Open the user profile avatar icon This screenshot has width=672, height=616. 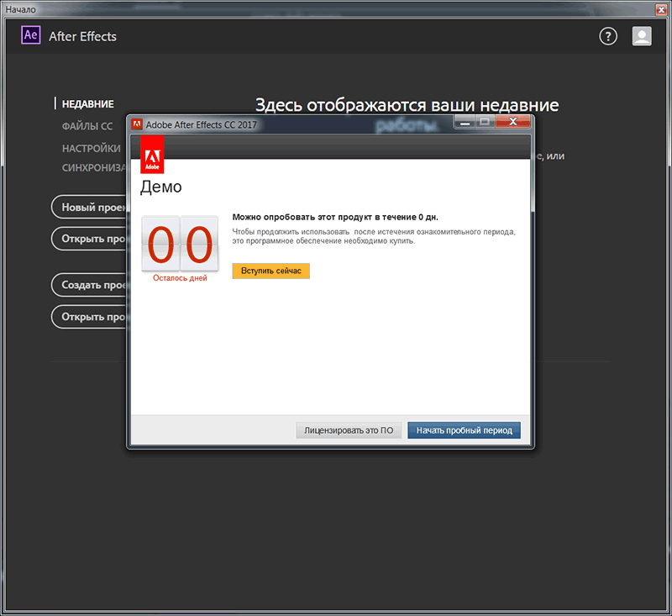click(642, 36)
